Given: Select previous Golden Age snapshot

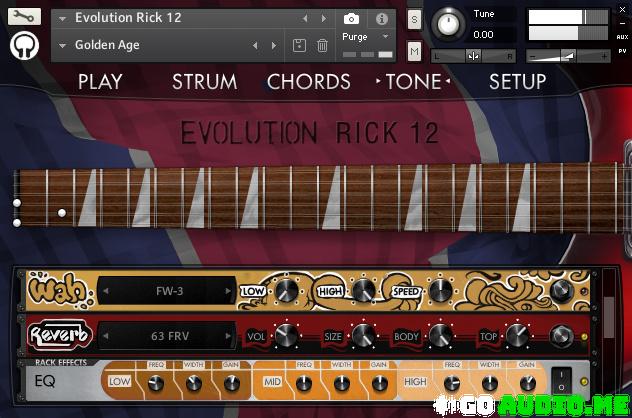Looking at the screenshot, I should click(x=255, y=46).
